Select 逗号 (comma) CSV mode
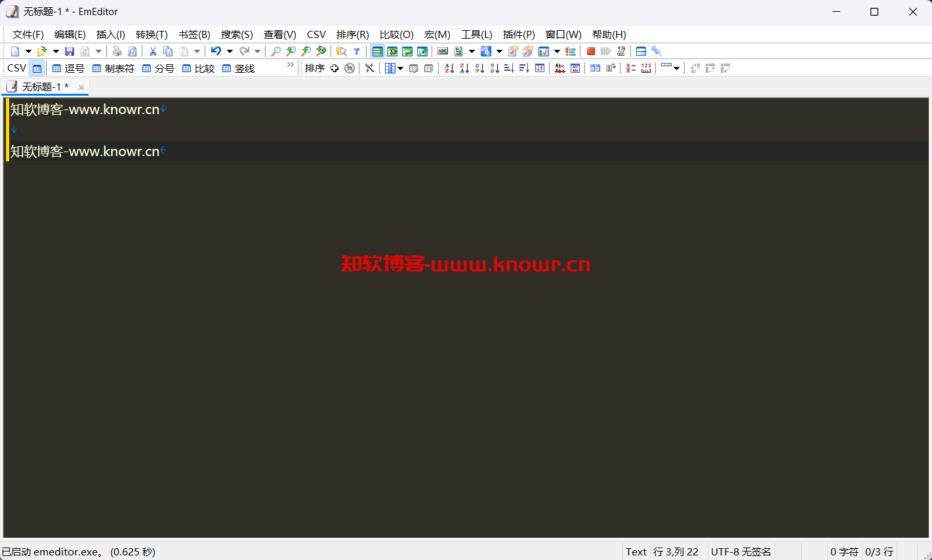Viewport: 932px width, 560px height. pos(68,68)
